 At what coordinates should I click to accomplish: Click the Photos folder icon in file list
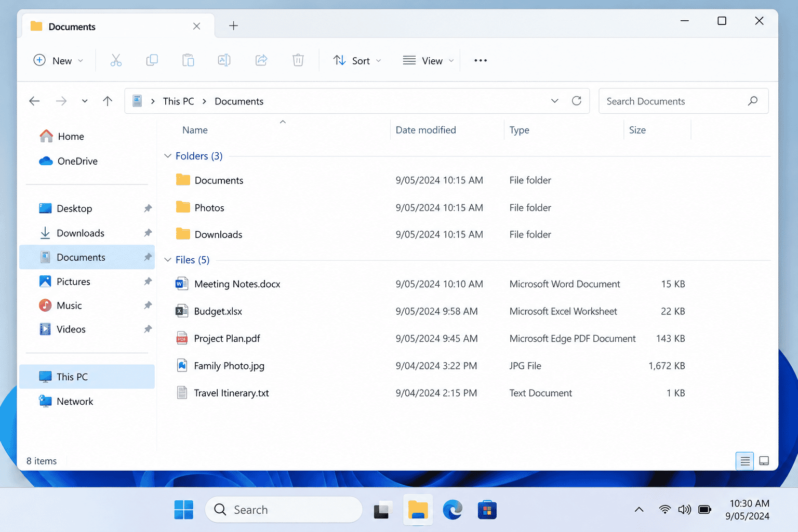pos(183,207)
